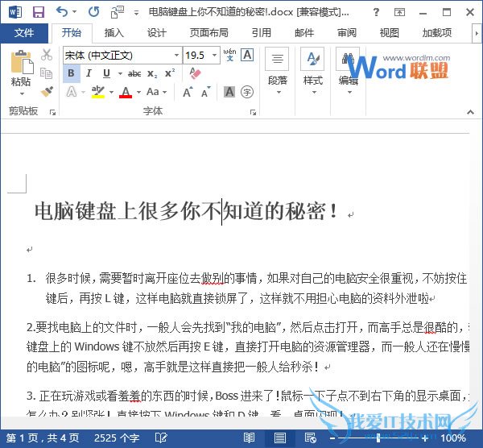Open the 加载项 Add-ins tab
The height and width of the screenshot is (448, 483).
pos(437,33)
